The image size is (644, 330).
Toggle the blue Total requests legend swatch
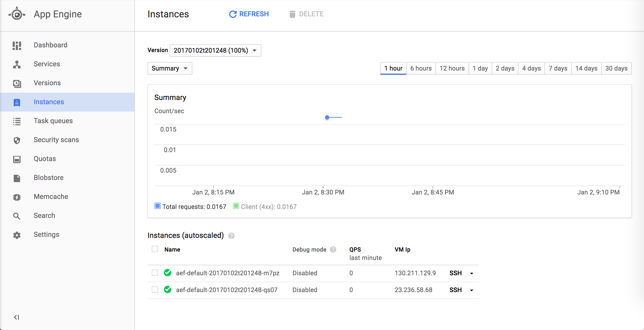[158, 206]
